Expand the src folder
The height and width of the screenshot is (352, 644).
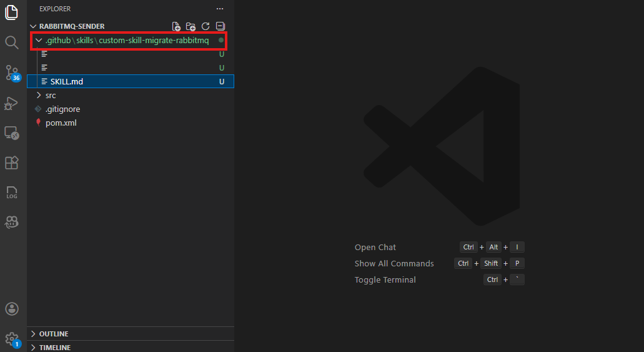pos(51,96)
